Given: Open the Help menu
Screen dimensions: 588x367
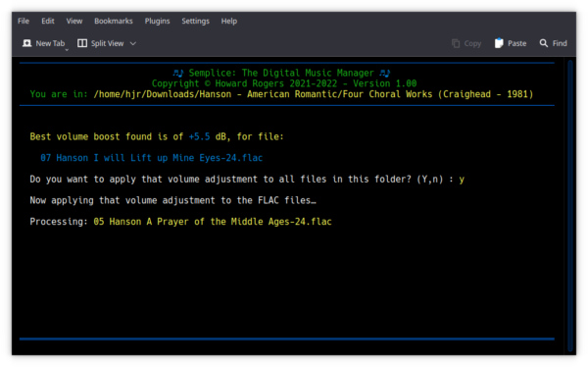Looking at the screenshot, I should (x=228, y=21).
